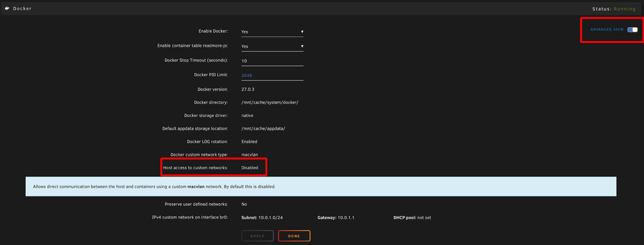The width and height of the screenshot is (644, 245).
Task: Click the Docker whale icon in header
Action: click(x=7, y=8)
